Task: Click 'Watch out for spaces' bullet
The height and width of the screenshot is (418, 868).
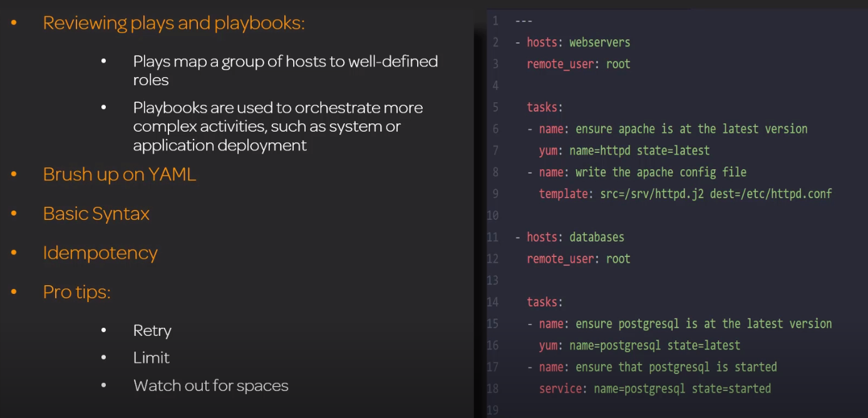Action: [210, 385]
